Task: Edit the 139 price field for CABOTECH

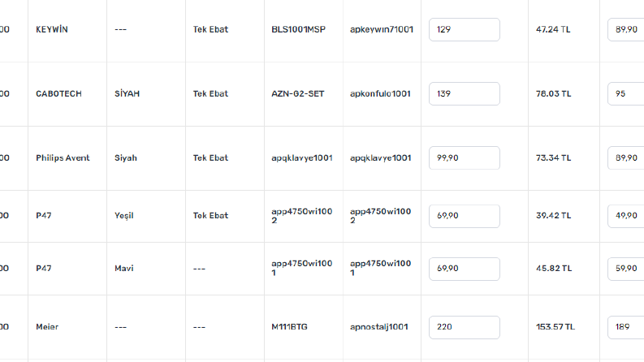Action: click(x=464, y=93)
